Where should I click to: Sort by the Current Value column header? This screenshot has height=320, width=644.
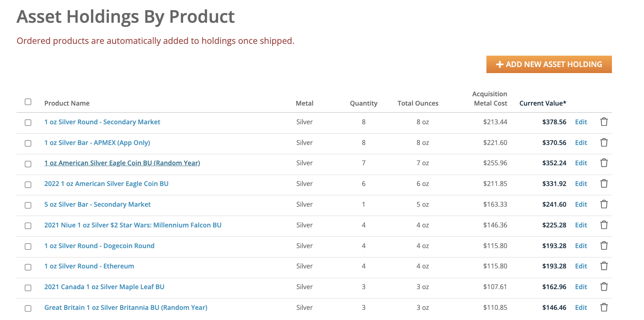542,103
